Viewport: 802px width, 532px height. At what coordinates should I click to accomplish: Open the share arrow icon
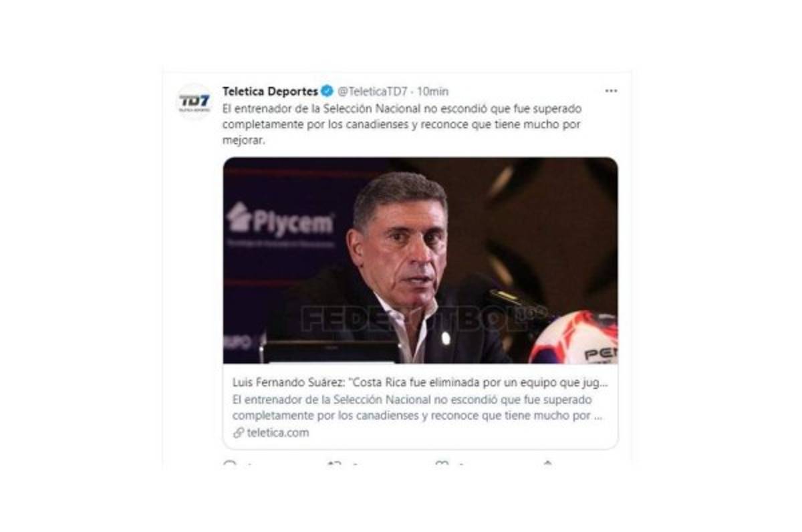(x=547, y=463)
